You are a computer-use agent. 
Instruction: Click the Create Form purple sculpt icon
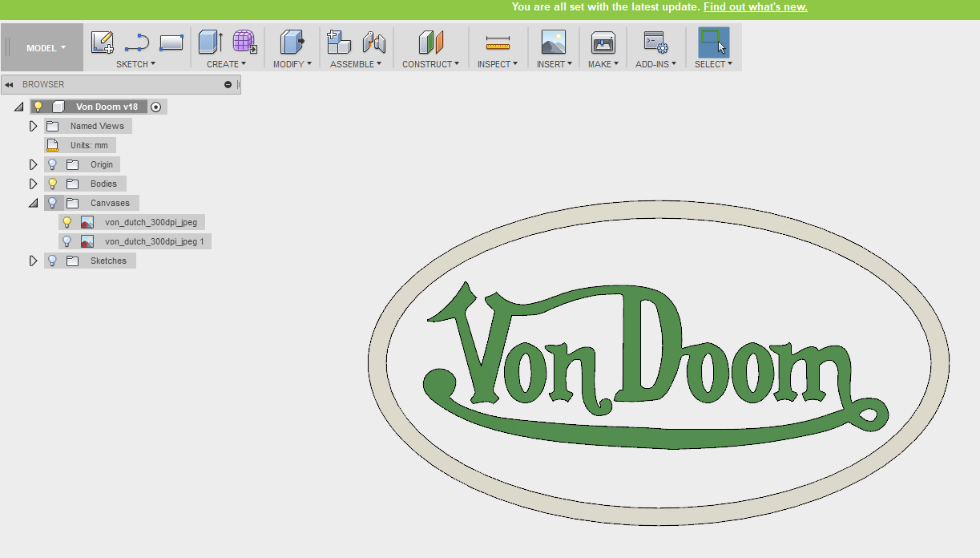[244, 42]
